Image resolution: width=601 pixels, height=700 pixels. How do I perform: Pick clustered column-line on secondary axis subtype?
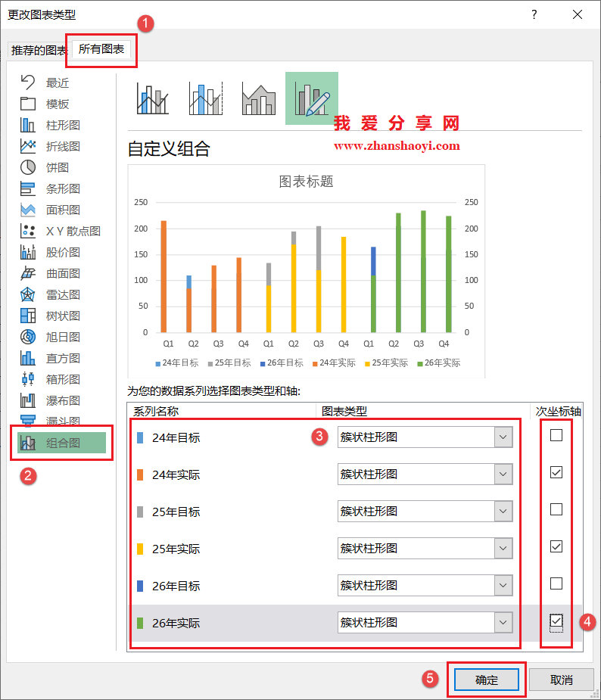205,98
